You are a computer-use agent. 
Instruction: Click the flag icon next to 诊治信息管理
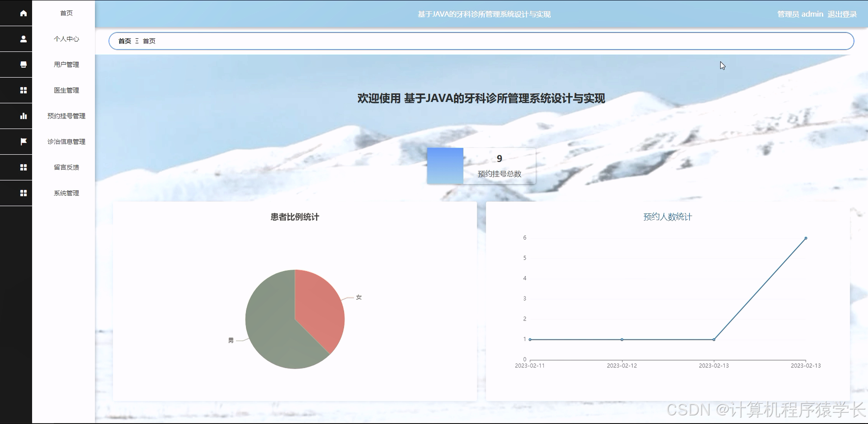click(x=23, y=141)
